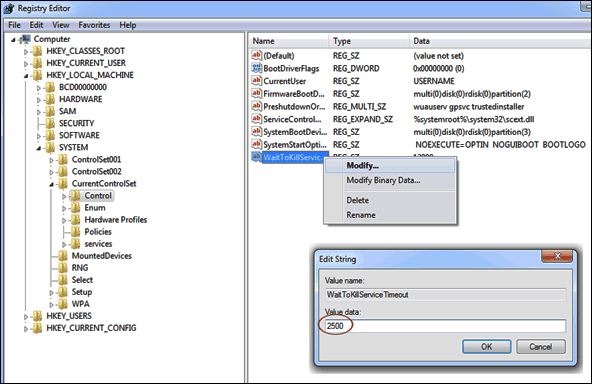Click the HKEY_LOCAL_MACHINE folder icon
This screenshot has height=384, width=592.
tap(37, 75)
